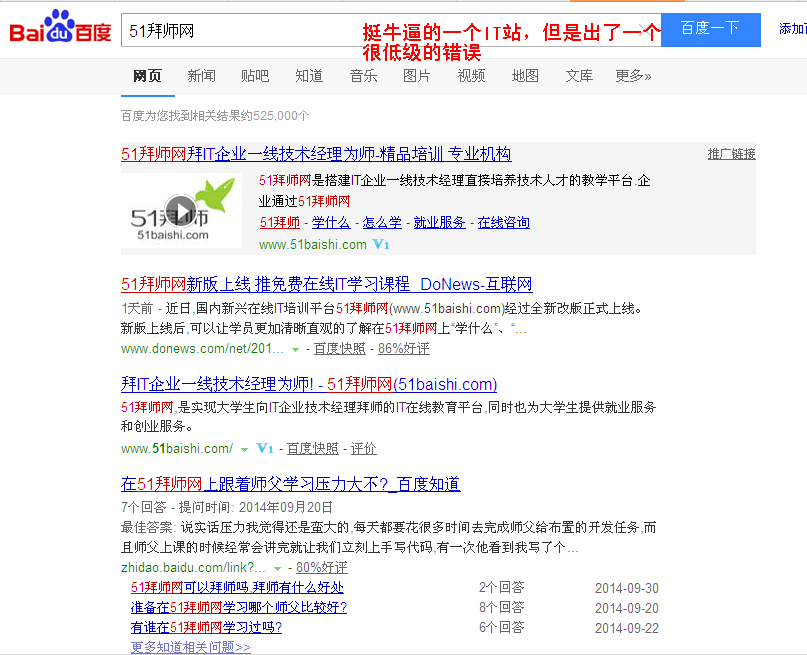Image resolution: width=807 pixels, height=655 pixels.
Task: Click 更多知道相关问题>> link
Action: pyautogui.click(x=191, y=647)
